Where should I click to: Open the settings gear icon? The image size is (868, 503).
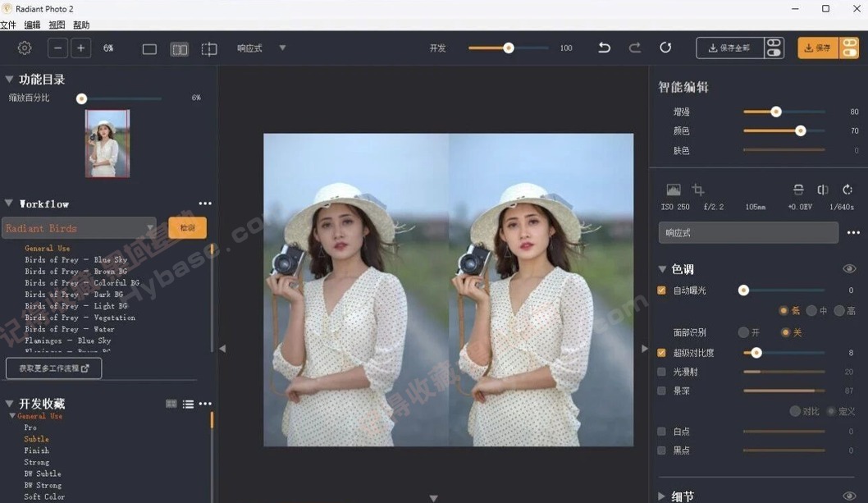24,48
